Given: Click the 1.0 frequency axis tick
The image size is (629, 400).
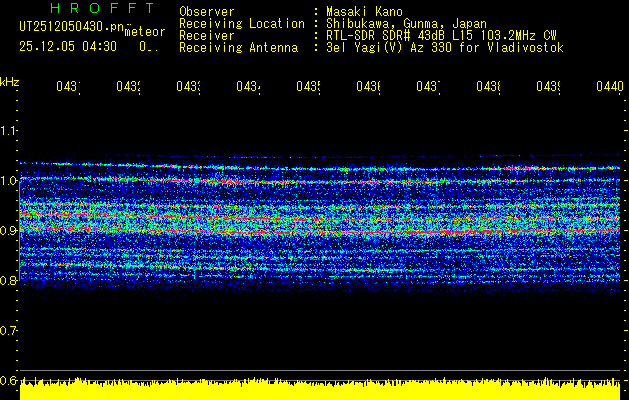Looking at the screenshot, I should pyautogui.click(x=9, y=180).
